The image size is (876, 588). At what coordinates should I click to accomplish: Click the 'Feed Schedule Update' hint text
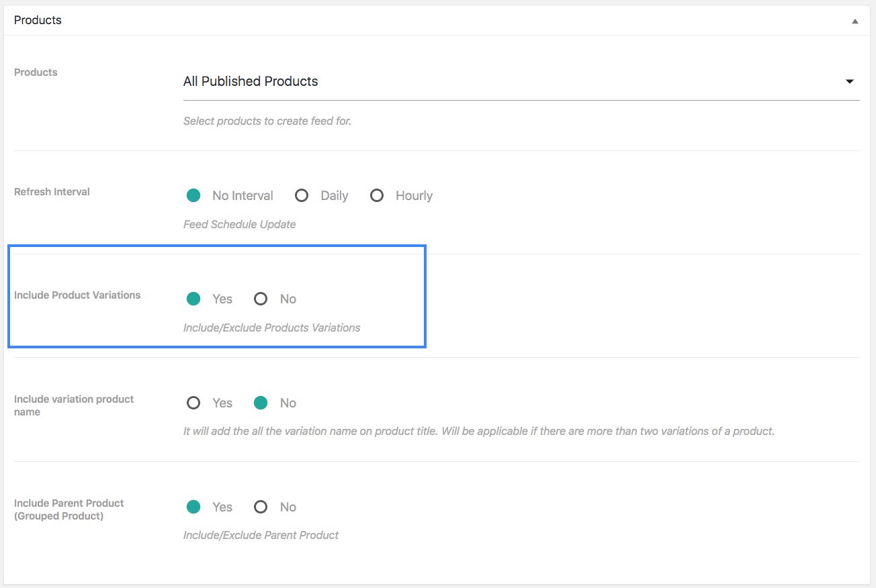pos(240,224)
